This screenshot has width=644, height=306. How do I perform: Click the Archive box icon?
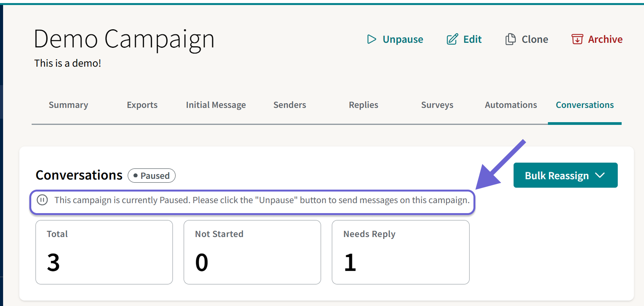[x=577, y=39]
